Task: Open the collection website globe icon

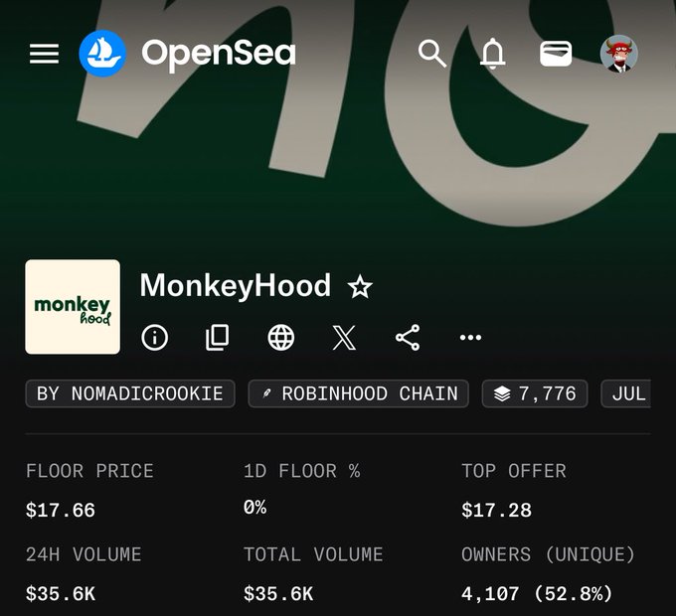Action: tap(281, 337)
